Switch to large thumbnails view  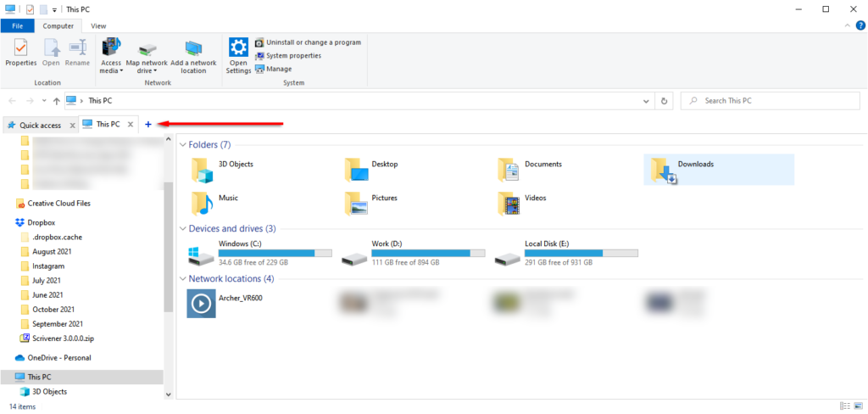click(858, 406)
